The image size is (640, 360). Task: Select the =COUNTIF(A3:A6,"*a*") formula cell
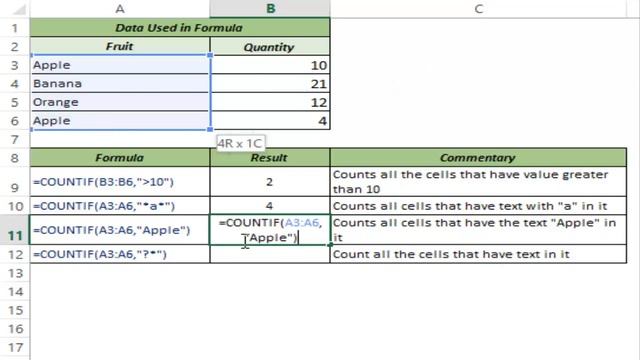(120, 206)
